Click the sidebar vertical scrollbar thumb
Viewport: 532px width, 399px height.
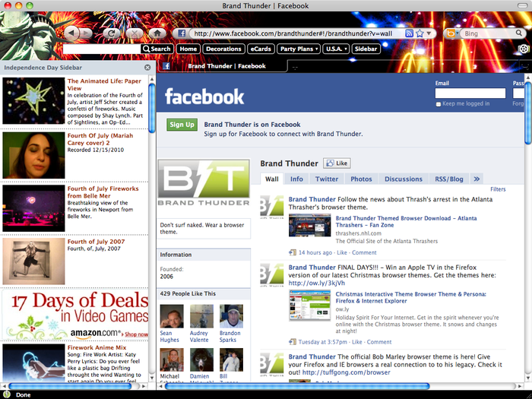pyautogui.click(x=152, y=108)
